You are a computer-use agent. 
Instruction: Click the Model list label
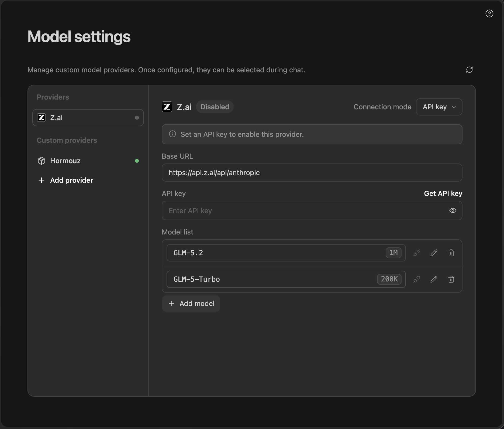[x=177, y=232]
